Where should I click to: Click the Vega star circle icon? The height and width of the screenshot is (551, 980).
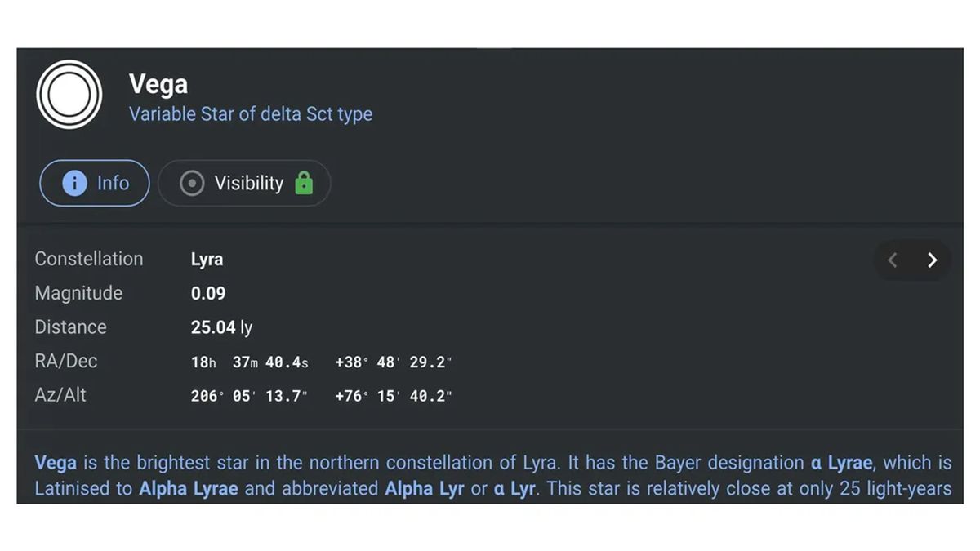(69, 96)
